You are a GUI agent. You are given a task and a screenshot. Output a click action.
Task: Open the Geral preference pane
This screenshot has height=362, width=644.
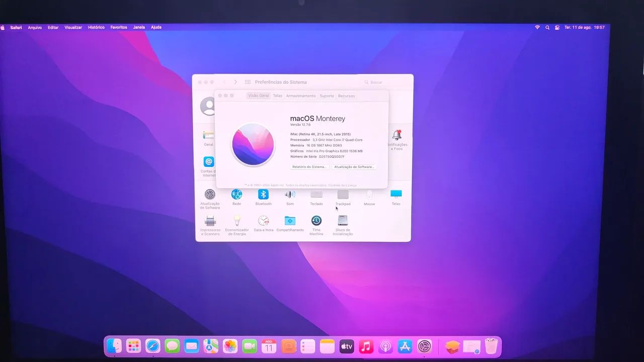tap(208, 138)
